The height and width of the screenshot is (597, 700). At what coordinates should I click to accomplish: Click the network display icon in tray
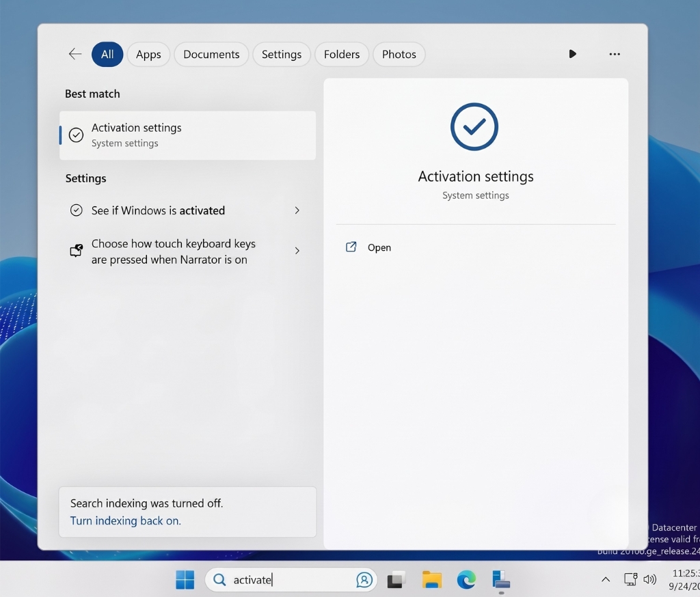pyautogui.click(x=630, y=579)
